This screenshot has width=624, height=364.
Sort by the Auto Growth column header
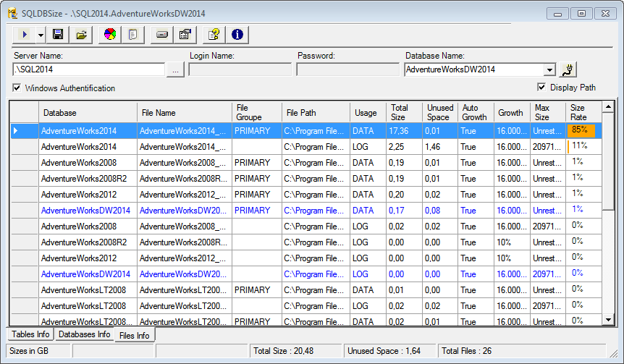coord(476,112)
